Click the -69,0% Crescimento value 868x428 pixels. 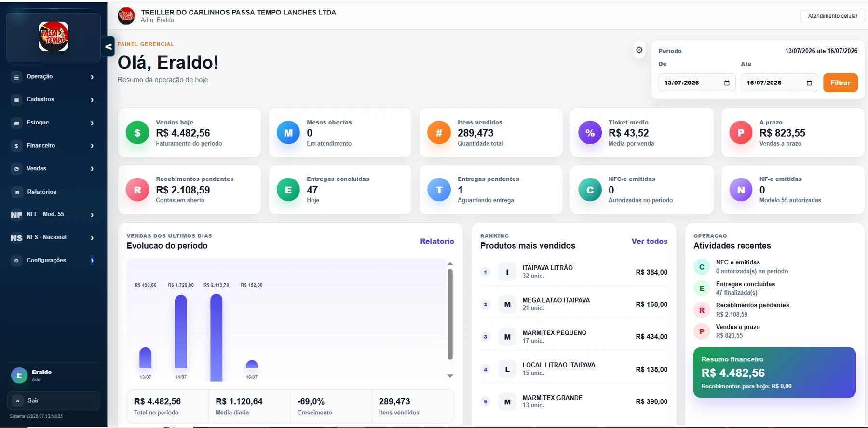pos(311,401)
